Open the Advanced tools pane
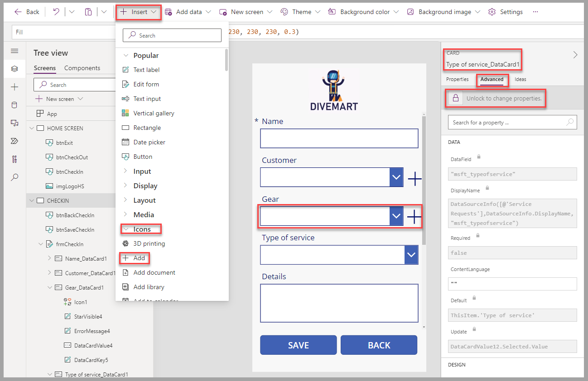Screen dimensions: 588x381 (x=14, y=159)
